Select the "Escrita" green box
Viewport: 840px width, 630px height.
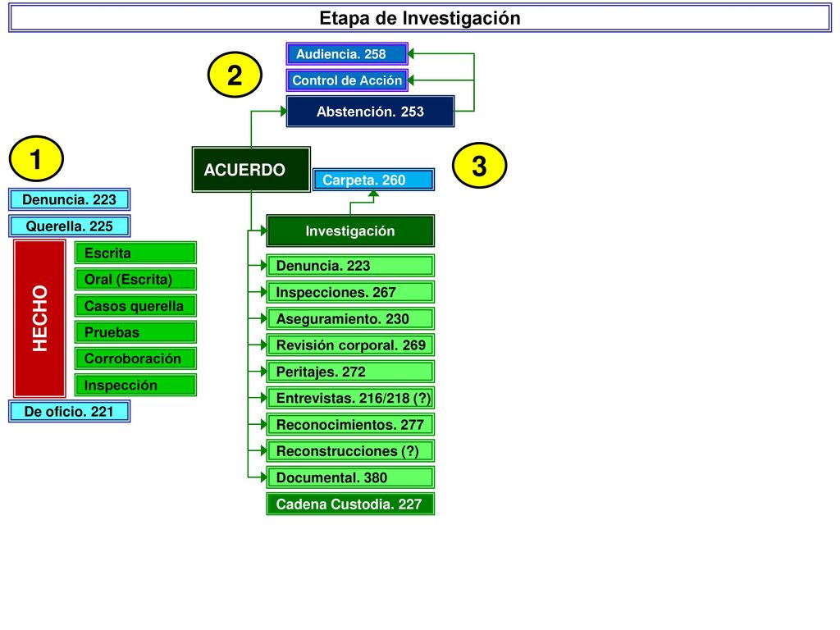[135, 253]
